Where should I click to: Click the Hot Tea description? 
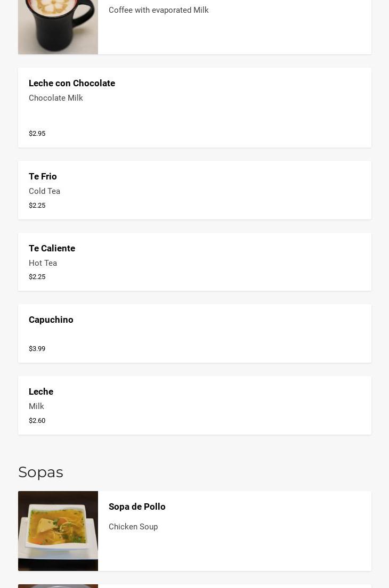pos(43,263)
